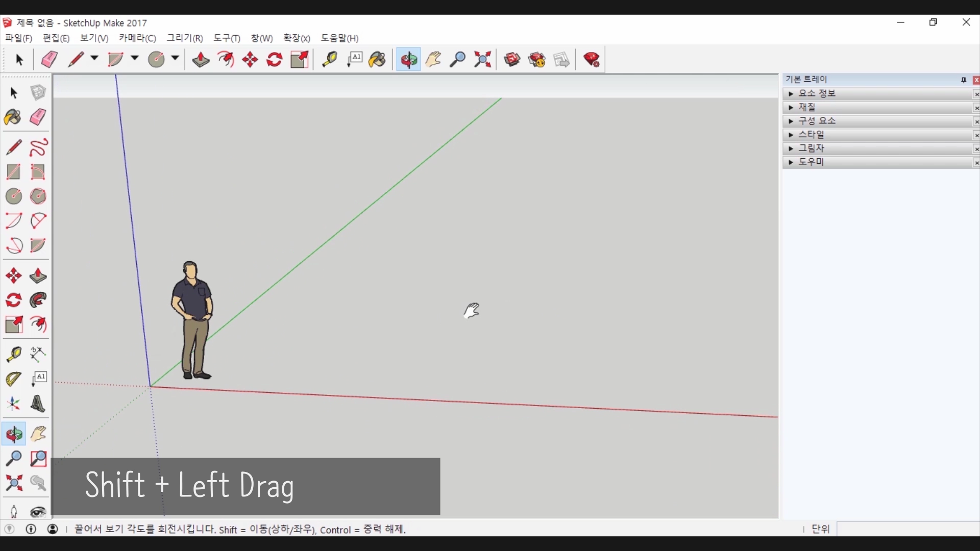Open the 창(W) menu
Viewport: 980px width, 551px height.
point(262,38)
